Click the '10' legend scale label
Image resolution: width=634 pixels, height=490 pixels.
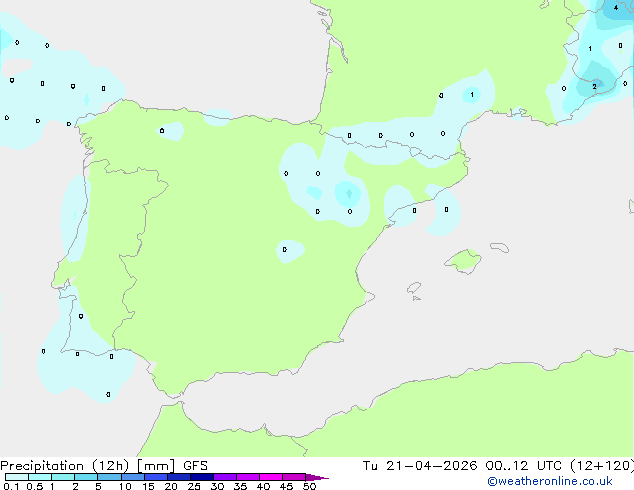click(125, 486)
